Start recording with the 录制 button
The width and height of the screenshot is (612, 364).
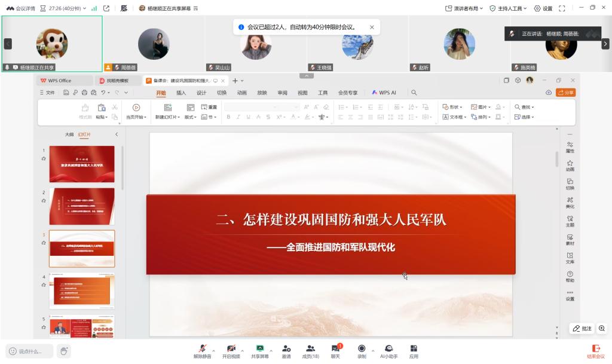[x=362, y=349]
